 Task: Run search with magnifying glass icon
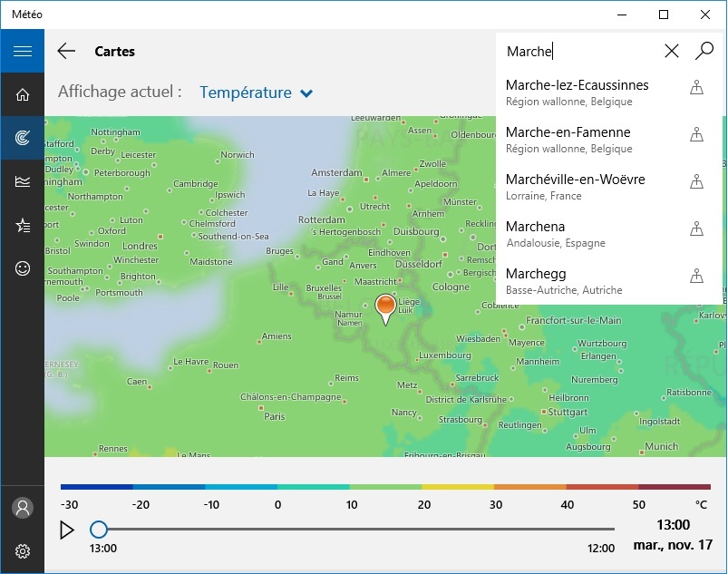704,51
